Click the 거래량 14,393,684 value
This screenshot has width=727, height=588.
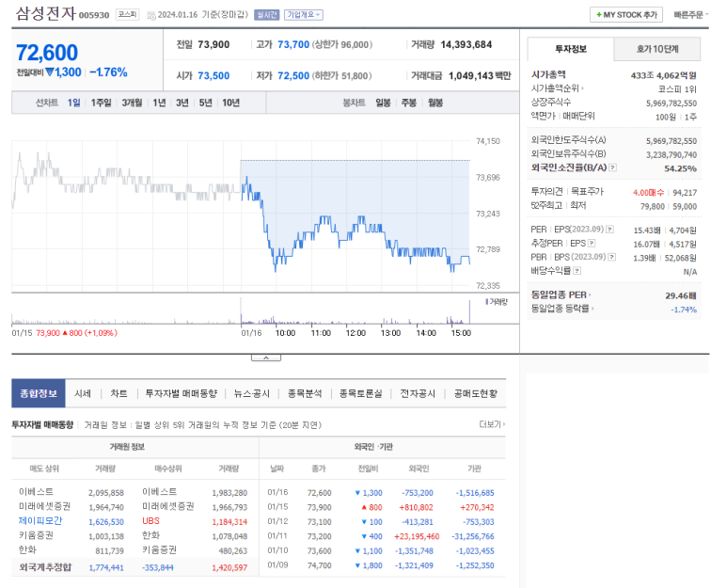466,44
